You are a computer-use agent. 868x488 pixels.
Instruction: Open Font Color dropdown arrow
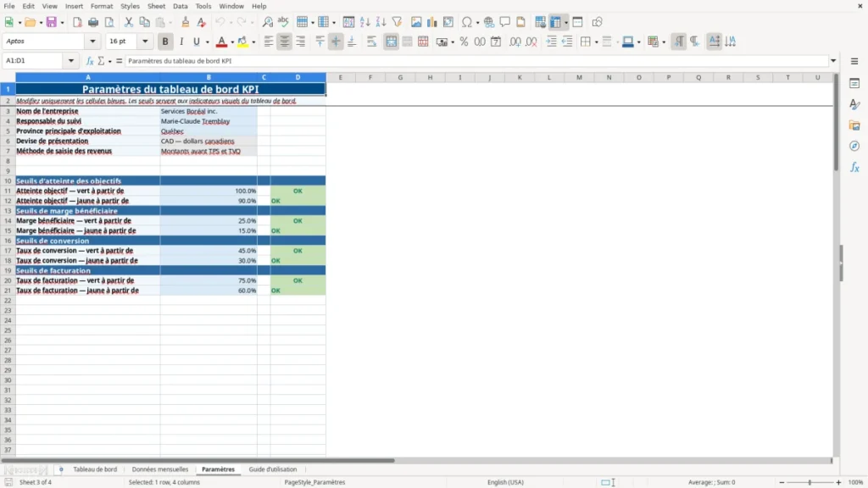pyautogui.click(x=232, y=42)
